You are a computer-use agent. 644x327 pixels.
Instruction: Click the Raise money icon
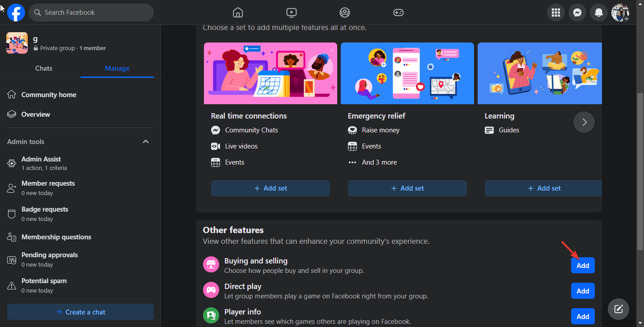coord(352,130)
